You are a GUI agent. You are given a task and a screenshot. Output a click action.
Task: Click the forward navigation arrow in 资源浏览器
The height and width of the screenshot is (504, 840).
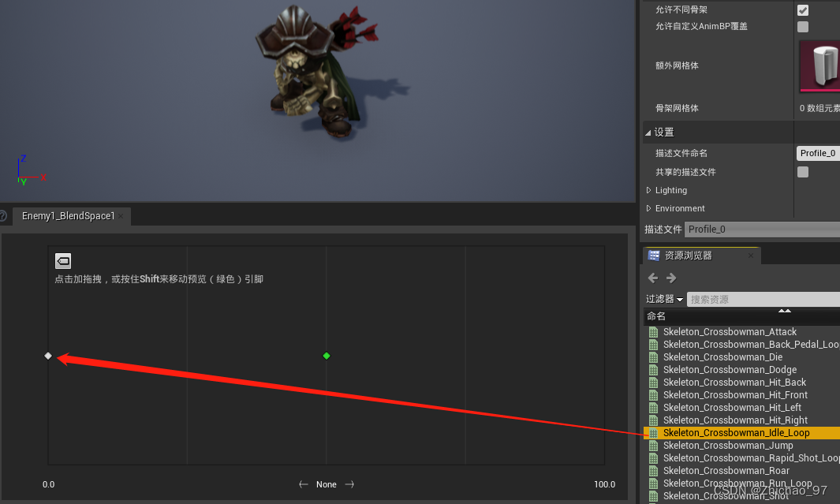[x=670, y=278]
